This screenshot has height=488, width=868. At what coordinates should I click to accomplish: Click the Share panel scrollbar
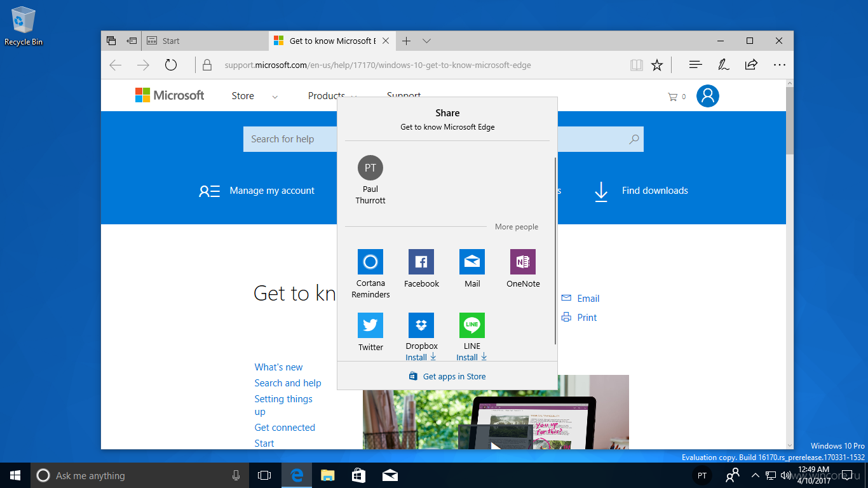coord(555,251)
